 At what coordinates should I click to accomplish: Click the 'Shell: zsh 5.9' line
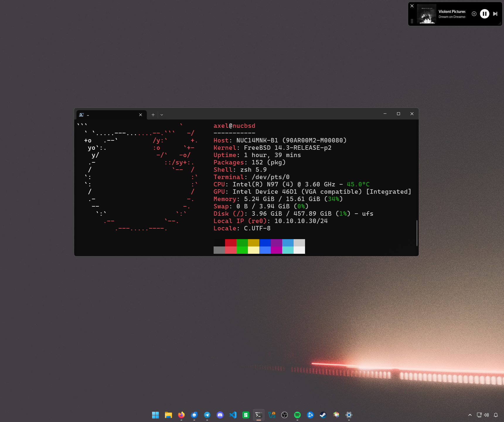point(240,170)
